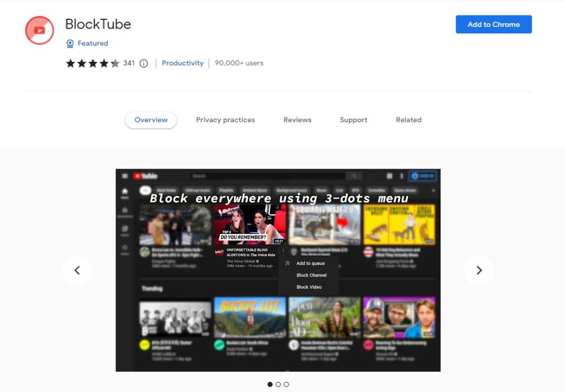Click the Featured link label
This screenshot has height=392, width=565.
click(x=93, y=43)
